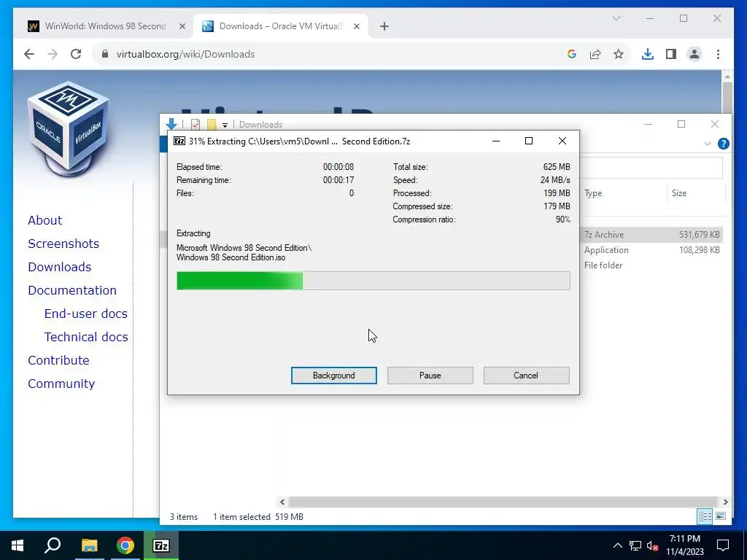
Task: Click Chrome page vertical scrollbar thumb
Action: (x=727, y=98)
